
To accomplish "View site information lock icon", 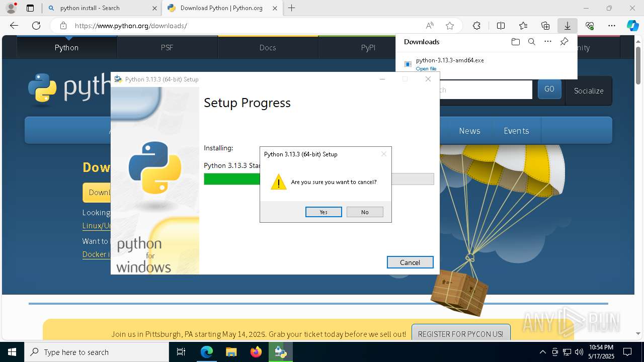I will (63, 26).
